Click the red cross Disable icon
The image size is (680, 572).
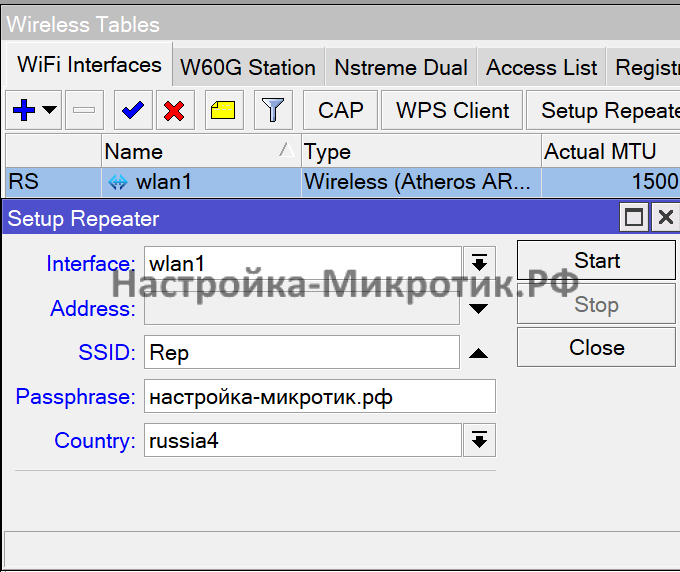[x=174, y=110]
